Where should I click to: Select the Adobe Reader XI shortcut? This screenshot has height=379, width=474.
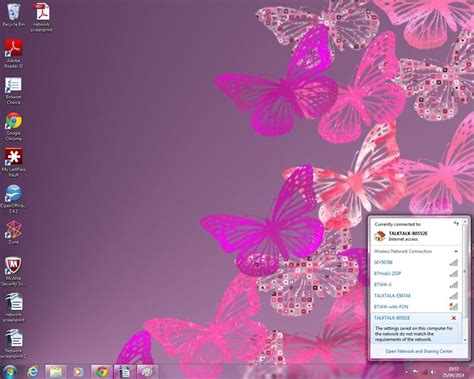(x=14, y=54)
